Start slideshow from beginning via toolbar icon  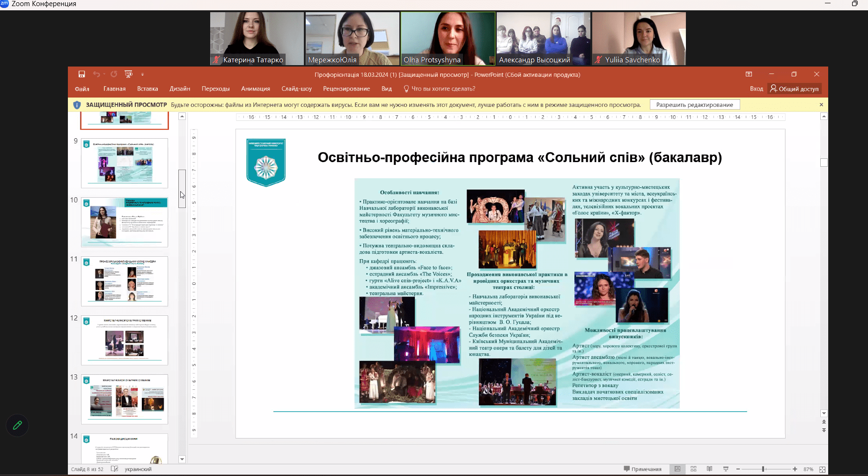click(x=128, y=74)
